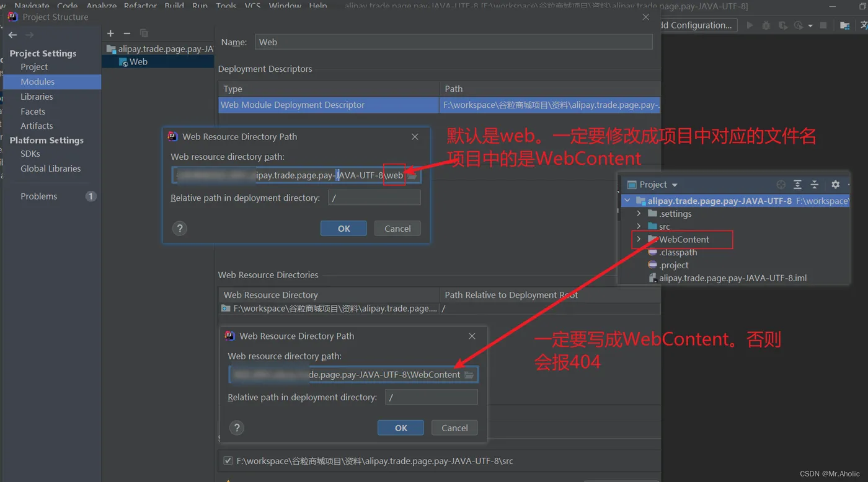Image resolution: width=868 pixels, height=482 pixels.
Task: Open the Run menu
Action: (200, 6)
